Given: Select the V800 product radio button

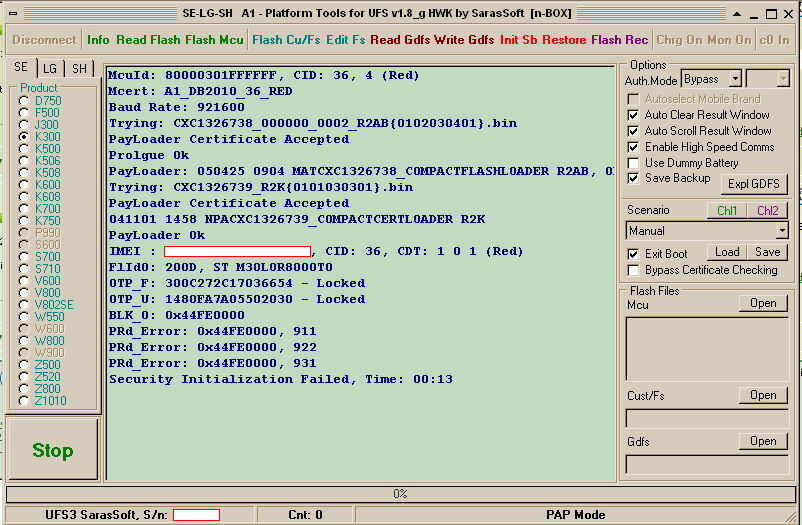Looking at the screenshot, I should tap(24, 293).
